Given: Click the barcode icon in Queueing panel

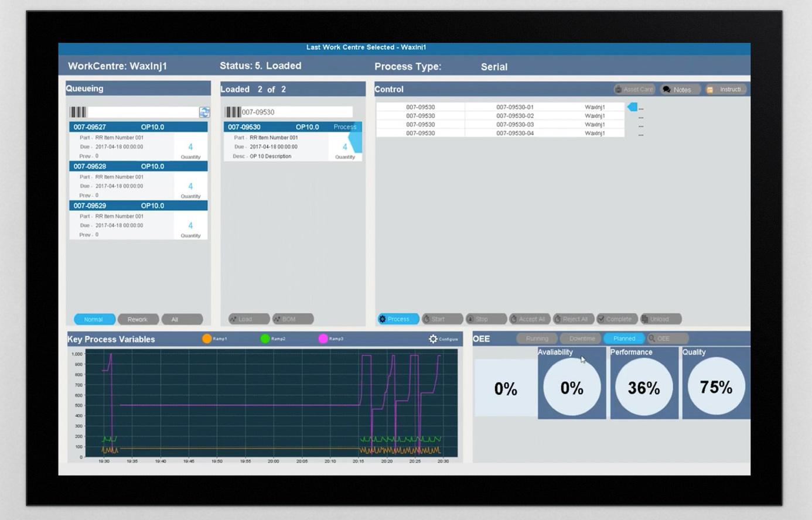Looking at the screenshot, I should click(78, 112).
